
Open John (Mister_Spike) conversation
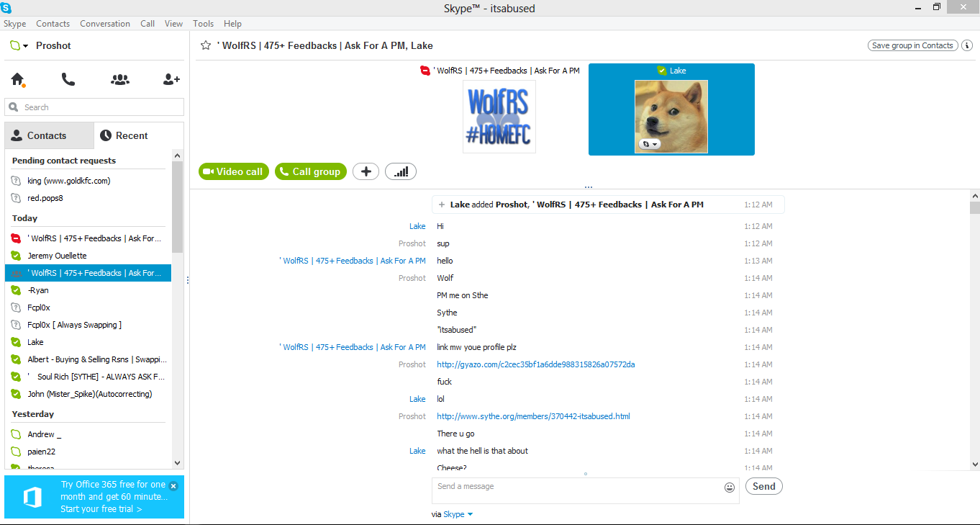(88, 394)
